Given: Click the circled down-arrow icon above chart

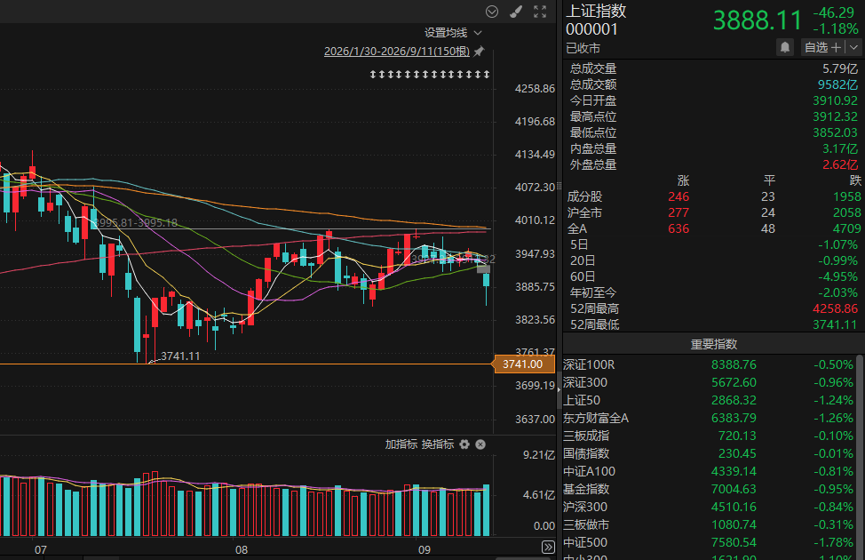Looking at the screenshot, I should pyautogui.click(x=492, y=12).
